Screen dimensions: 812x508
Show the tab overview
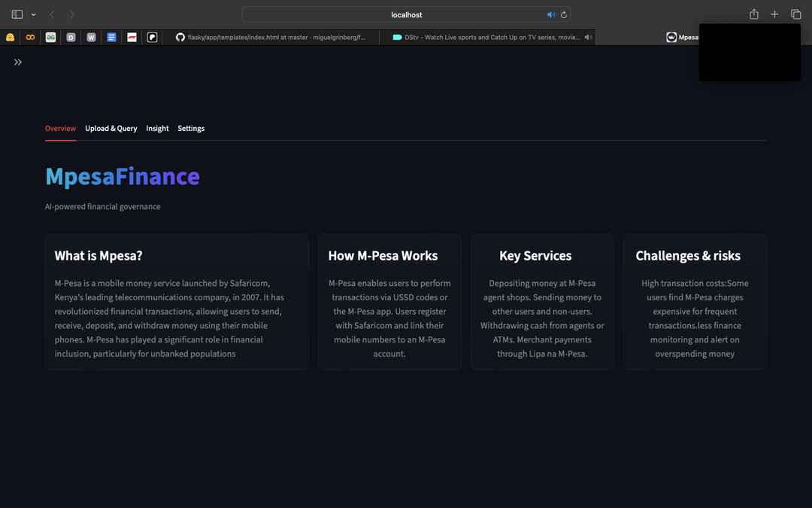pyautogui.click(x=795, y=14)
